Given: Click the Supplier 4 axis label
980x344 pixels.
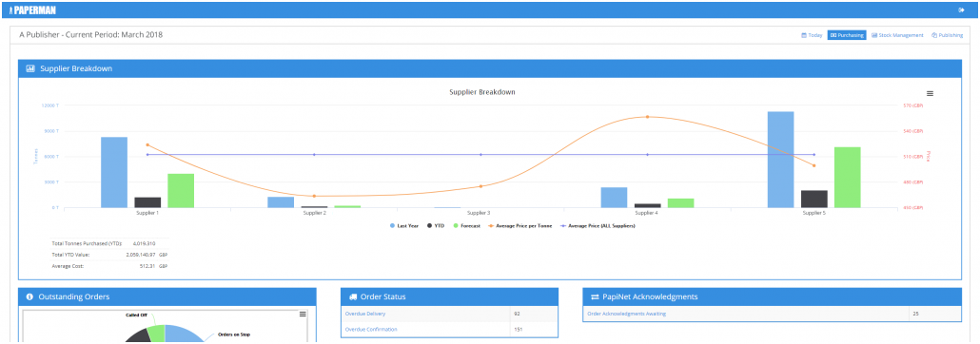Looking at the screenshot, I should click(647, 213).
